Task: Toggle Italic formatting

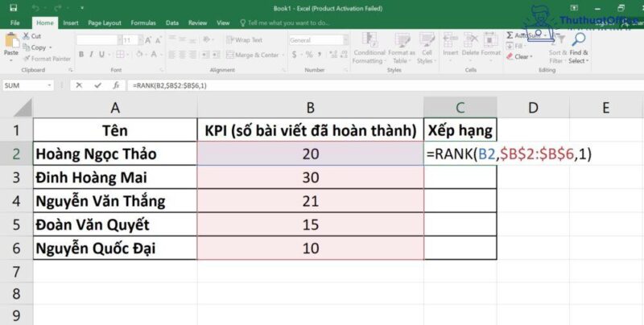Action: tap(91, 55)
